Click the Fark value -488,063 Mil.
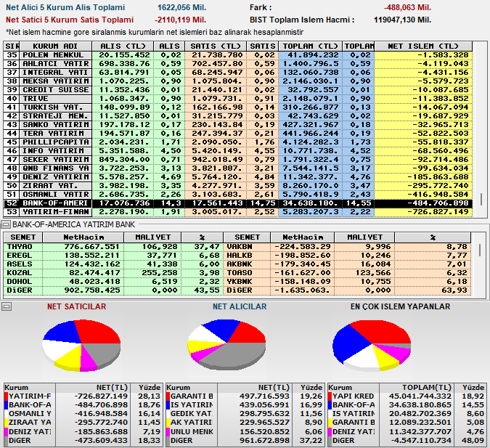Viewport: 490px width, 448px height. [x=407, y=7]
